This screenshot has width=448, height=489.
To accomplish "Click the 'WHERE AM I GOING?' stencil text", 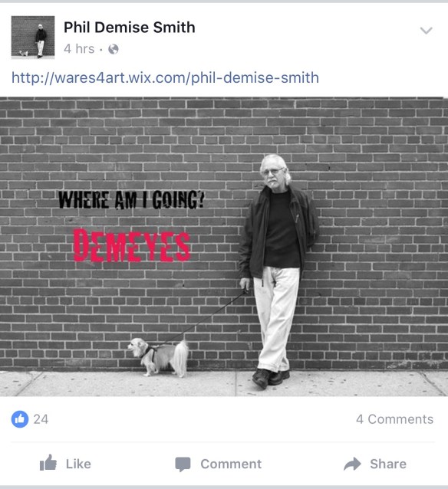I will (131, 200).
